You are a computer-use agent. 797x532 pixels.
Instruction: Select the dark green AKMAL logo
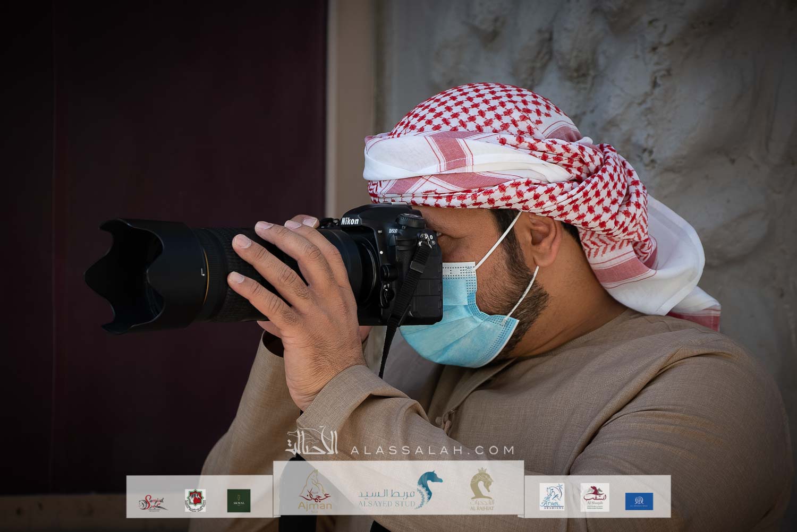tap(239, 501)
